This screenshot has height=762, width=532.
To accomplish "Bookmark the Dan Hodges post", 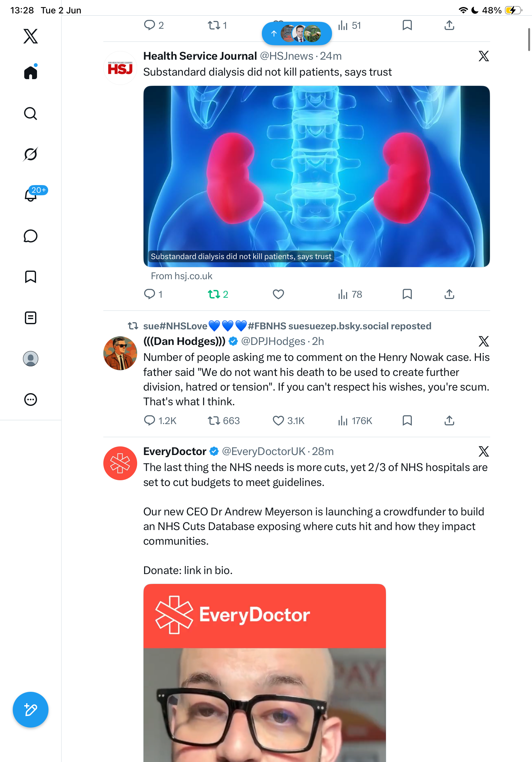I will 407,421.
